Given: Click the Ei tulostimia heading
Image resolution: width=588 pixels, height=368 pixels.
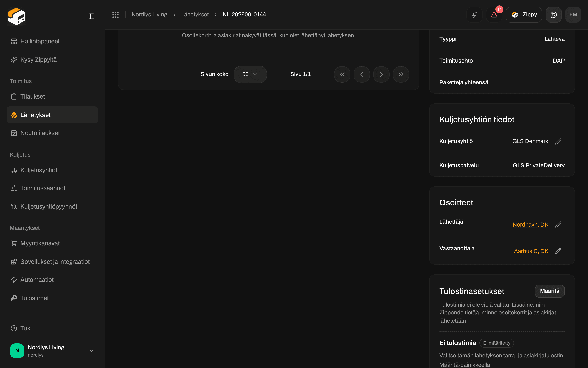Looking at the screenshot, I should tap(458, 343).
